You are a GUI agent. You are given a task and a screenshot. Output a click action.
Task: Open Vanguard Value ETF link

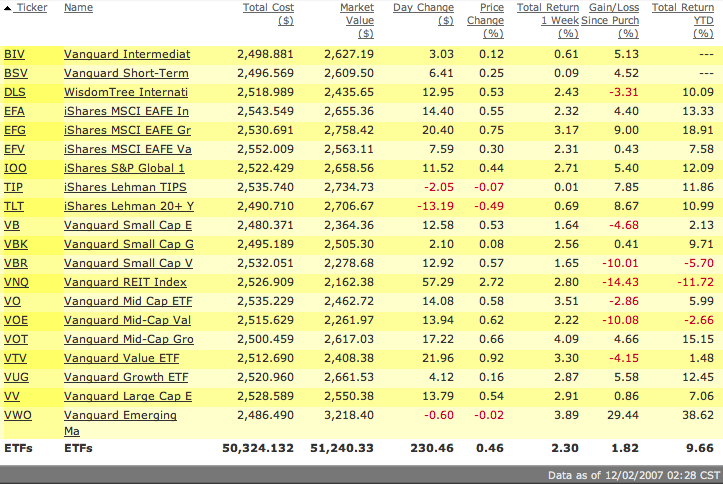click(121, 358)
